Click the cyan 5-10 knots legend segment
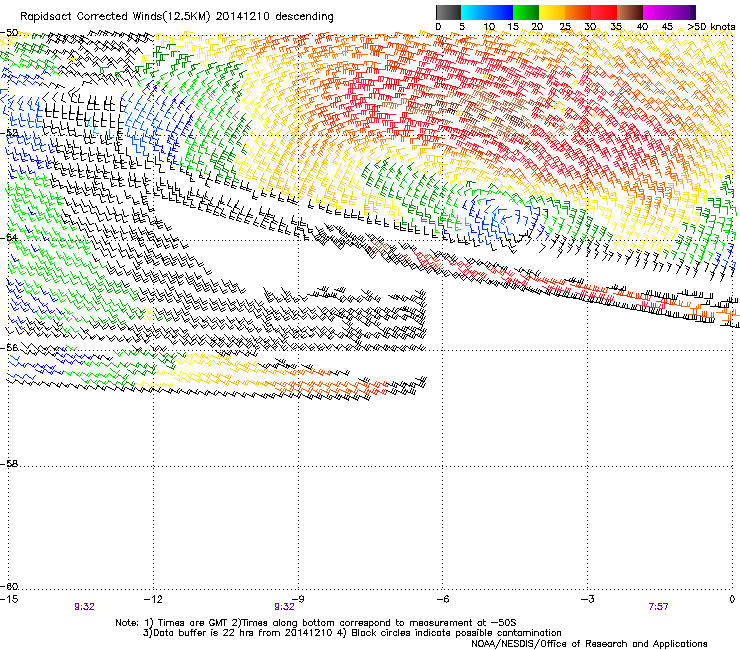Viewport: 740px width, 650px height. click(x=474, y=12)
